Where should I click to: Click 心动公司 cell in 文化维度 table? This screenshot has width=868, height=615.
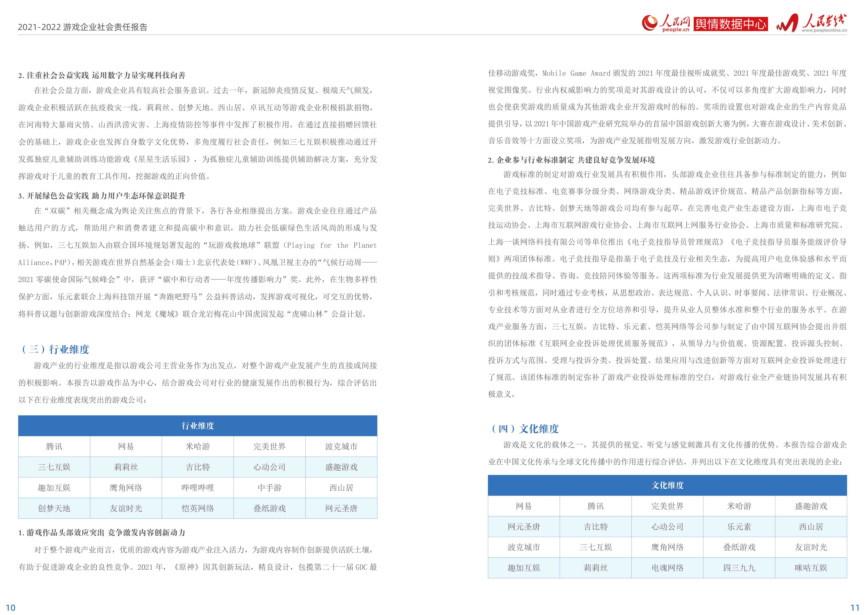pos(667,526)
